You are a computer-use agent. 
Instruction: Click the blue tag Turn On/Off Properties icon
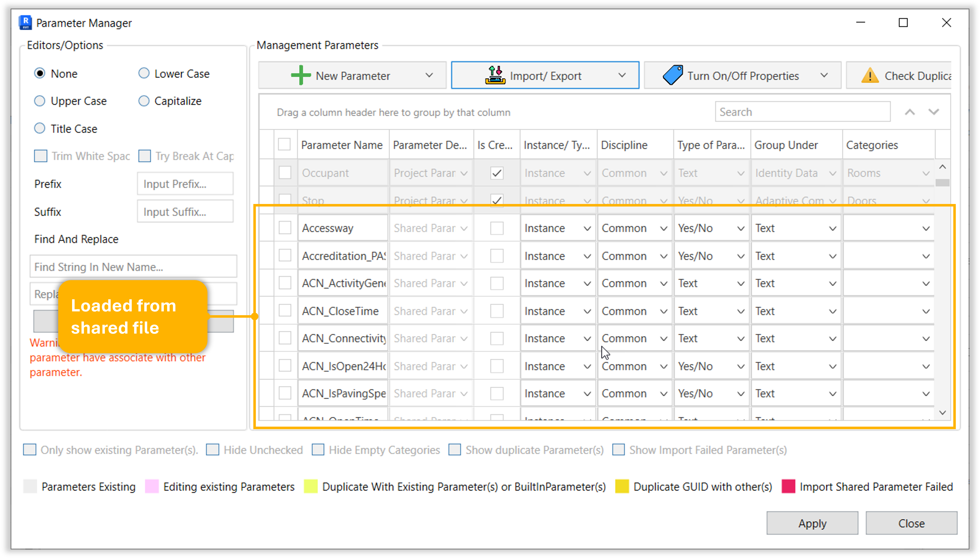673,75
